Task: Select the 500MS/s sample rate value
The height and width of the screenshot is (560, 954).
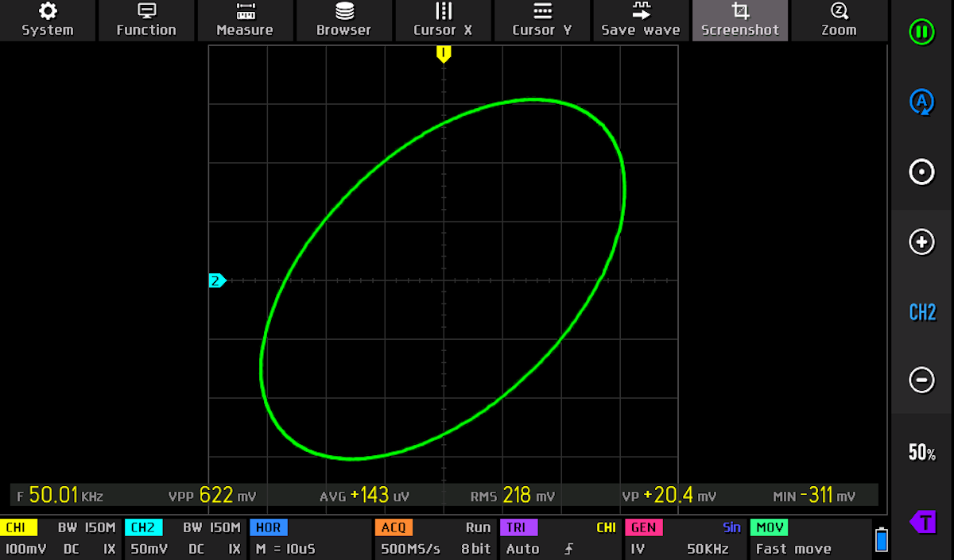Action: tap(410, 549)
